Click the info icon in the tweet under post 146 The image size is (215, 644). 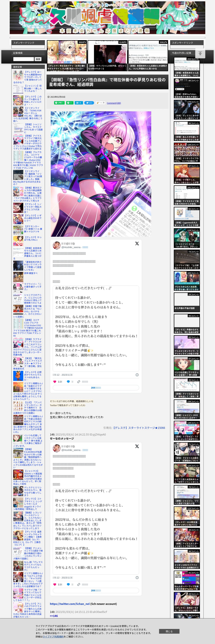(x=137, y=577)
